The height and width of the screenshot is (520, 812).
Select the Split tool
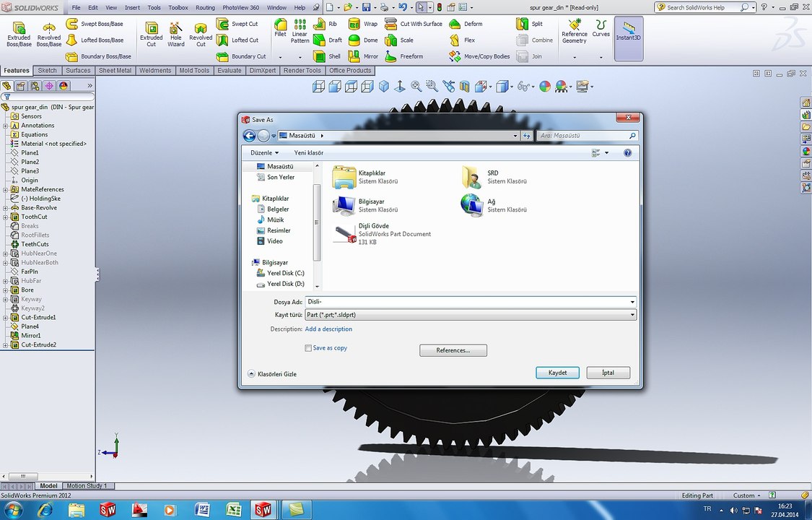tap(529, 24)
